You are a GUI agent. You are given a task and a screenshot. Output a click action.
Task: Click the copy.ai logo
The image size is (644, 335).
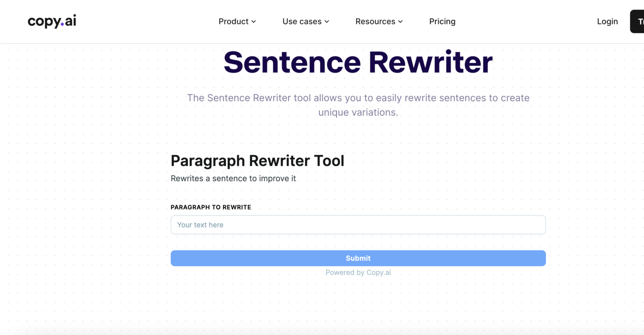click(x=51, y=21)
